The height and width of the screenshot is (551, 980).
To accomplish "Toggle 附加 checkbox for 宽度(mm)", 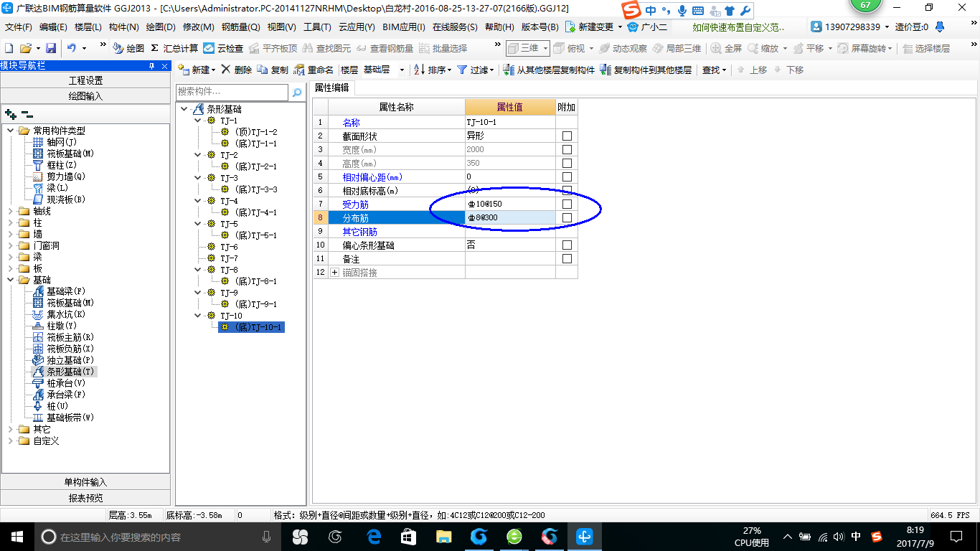I will point(567,149).
